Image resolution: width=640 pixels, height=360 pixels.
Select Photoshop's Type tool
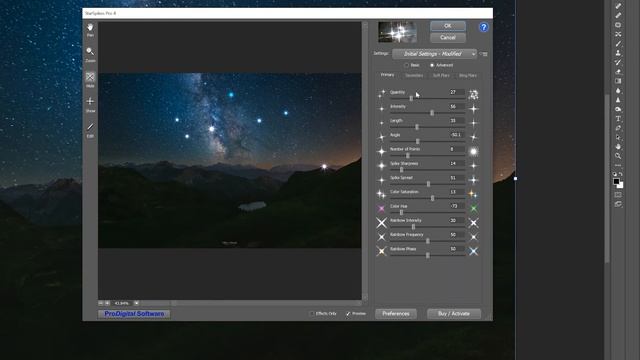[618, 119]
